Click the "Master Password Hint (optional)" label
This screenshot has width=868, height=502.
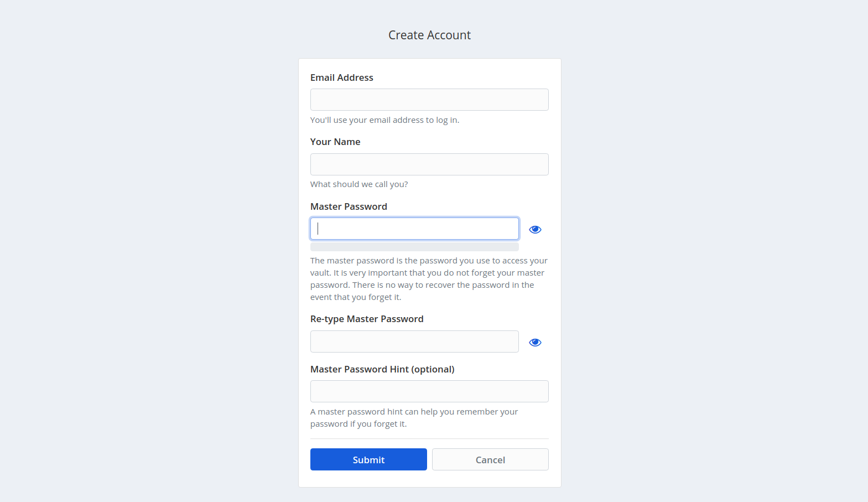[382, 369]
